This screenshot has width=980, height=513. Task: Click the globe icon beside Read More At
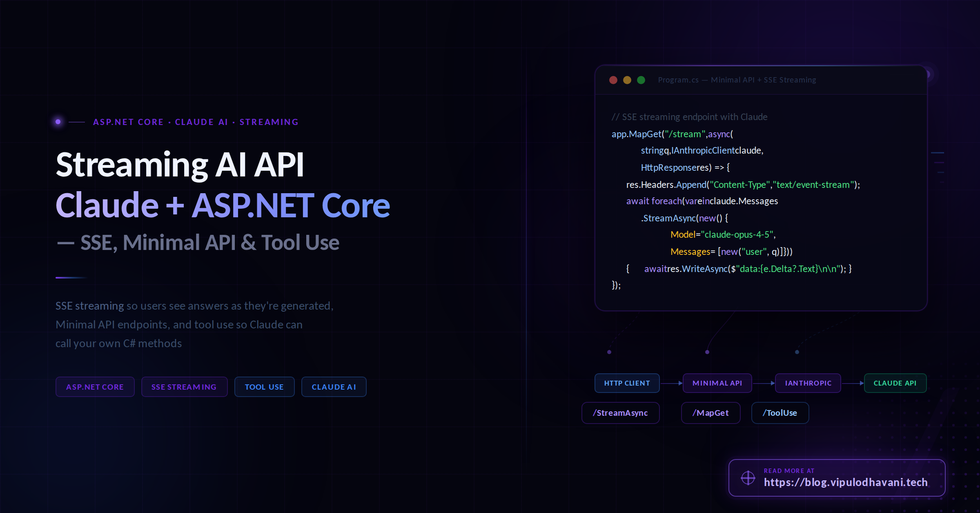point(748,477)
